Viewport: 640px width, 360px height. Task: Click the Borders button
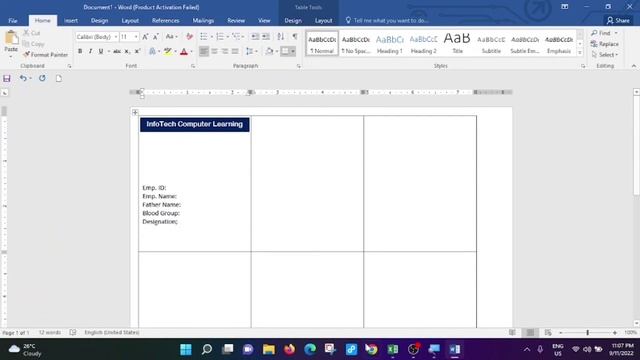click(285, 51)
